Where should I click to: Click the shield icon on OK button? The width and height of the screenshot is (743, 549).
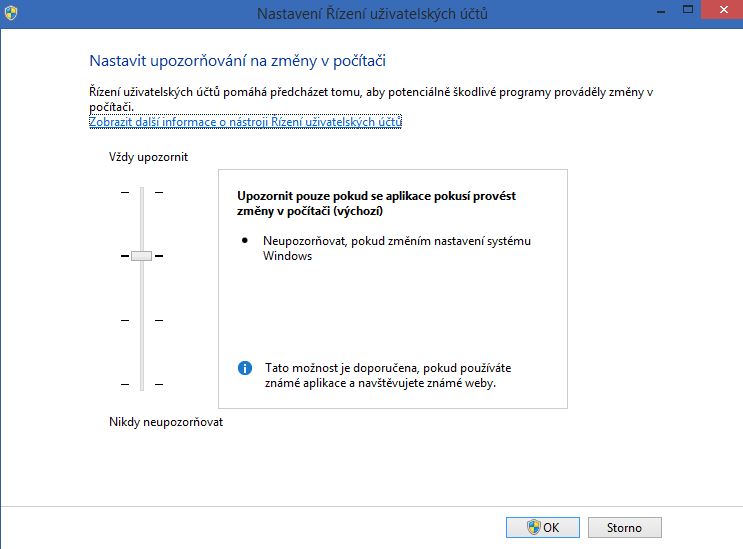[x=534, y=527]
